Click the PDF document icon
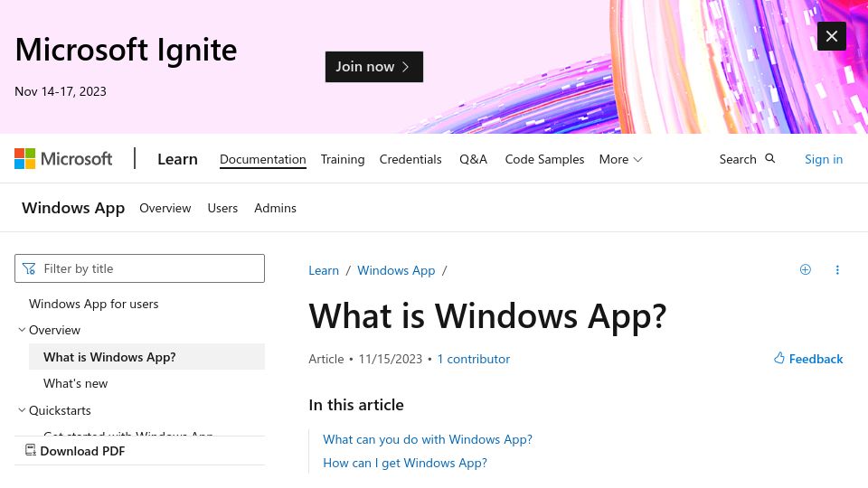 (31, 450)
